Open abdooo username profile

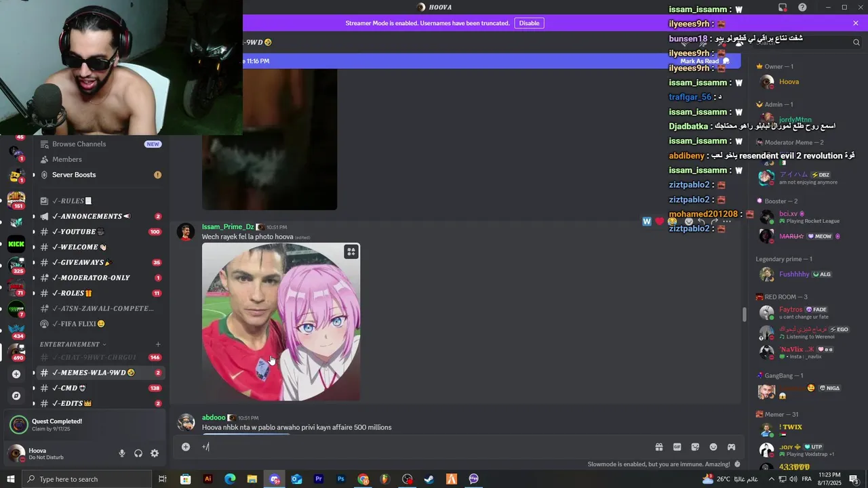coord(214,418)
